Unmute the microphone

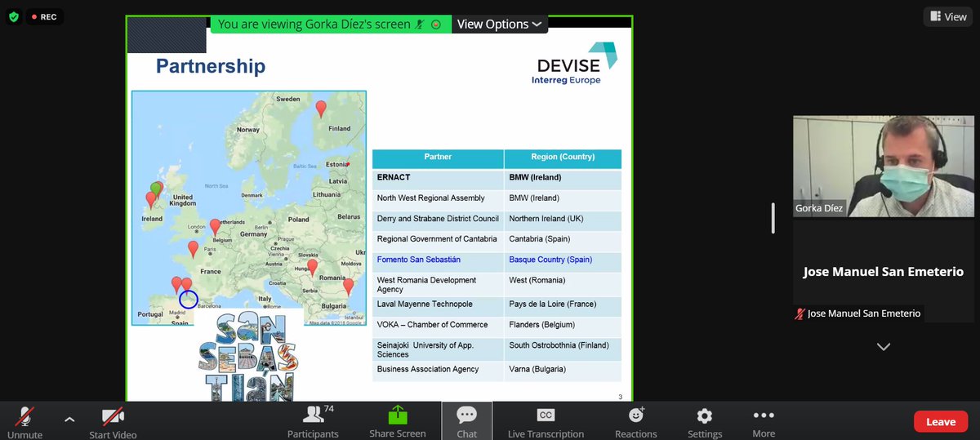click(24, 421)
